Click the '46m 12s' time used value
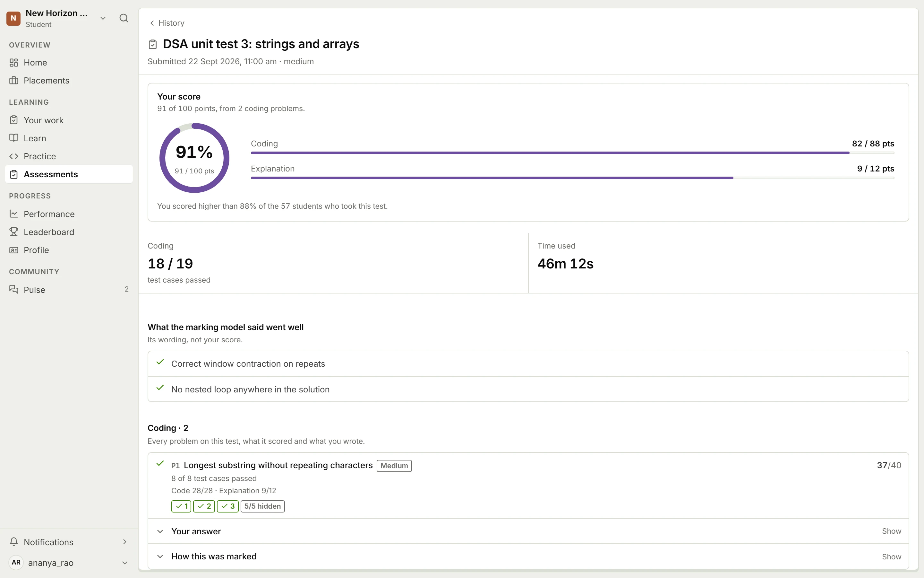Image resolution: width=924 pixels, height=578 pixels. 566,264
